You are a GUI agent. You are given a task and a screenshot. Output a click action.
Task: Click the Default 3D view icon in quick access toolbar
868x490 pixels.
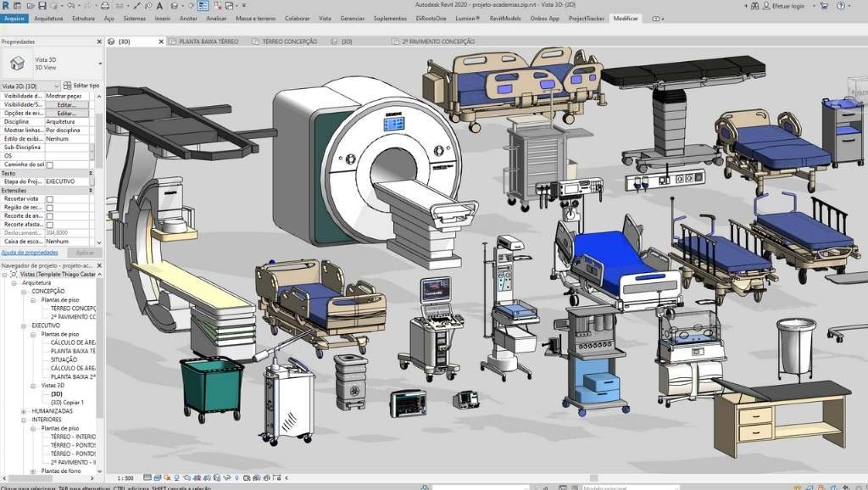click(173, 6)
